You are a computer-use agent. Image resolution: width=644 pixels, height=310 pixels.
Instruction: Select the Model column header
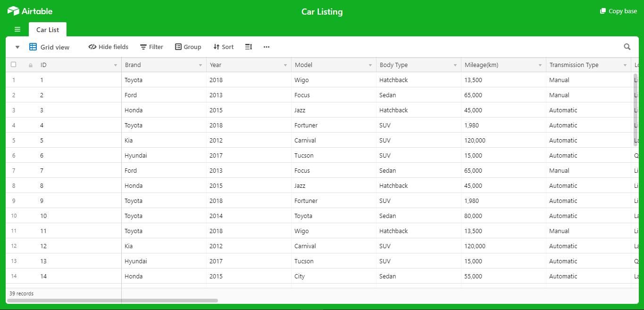tap(334, 65)
